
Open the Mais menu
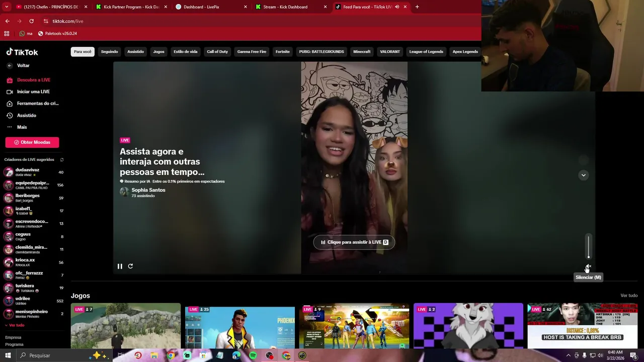[22, 127]
